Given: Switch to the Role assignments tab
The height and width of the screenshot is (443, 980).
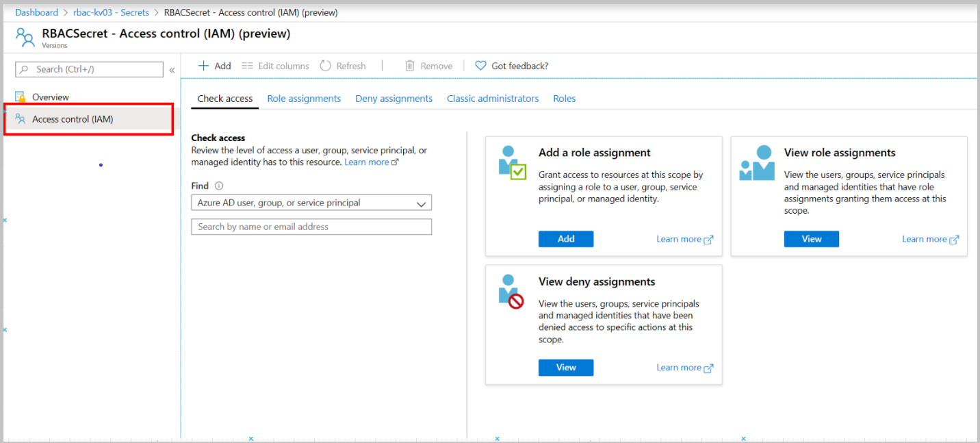Looking at the screenshot, I should (x=304, y=99).
